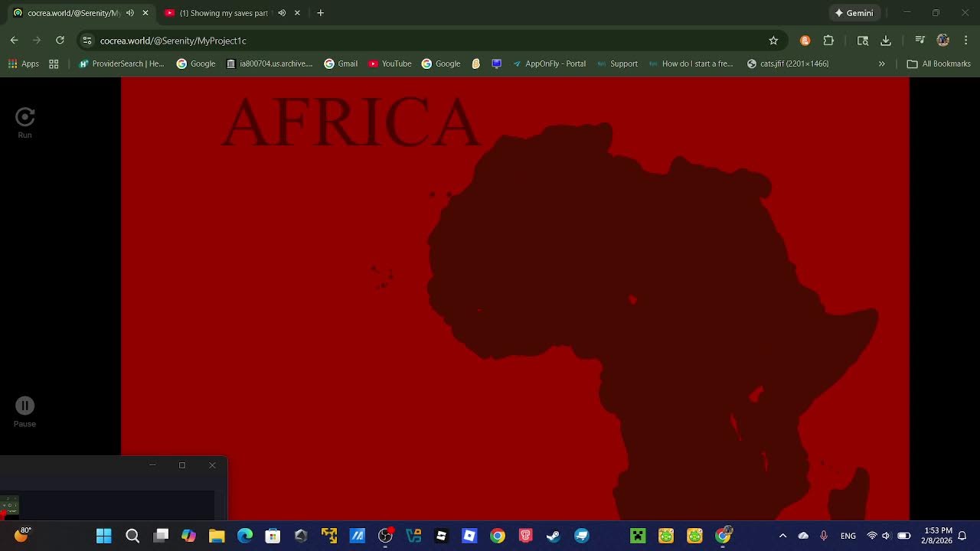
Task: Open the ENG language switcher
Action: click(x=848, y=536)
